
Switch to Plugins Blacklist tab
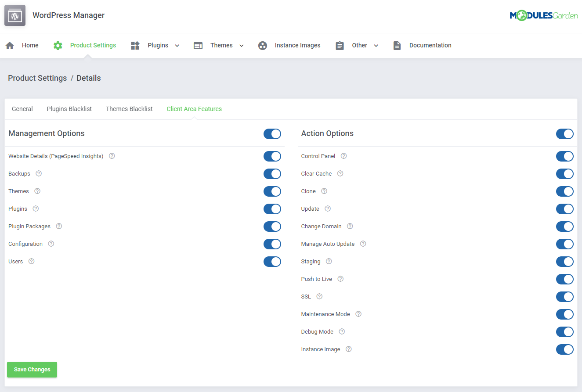click(69, 109)
